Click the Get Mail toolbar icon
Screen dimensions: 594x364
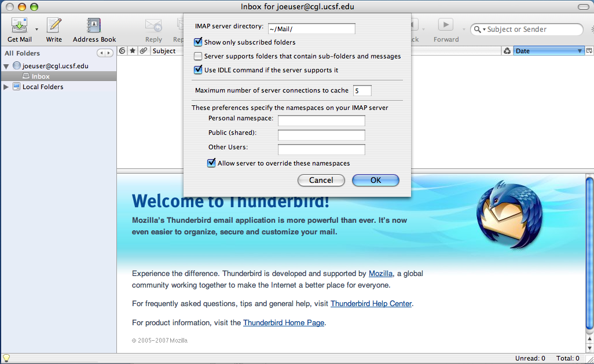pyautogui.click(x=19, y=25)
